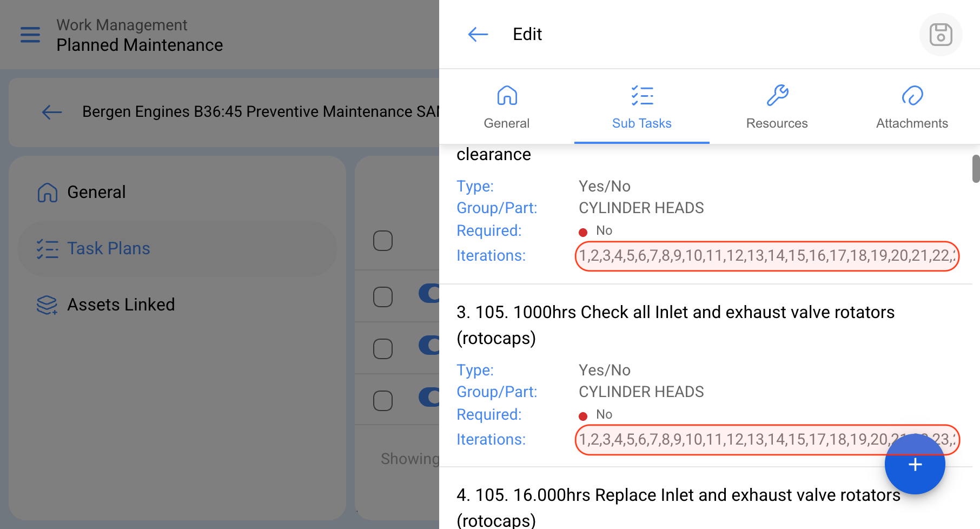The image size is (980, 529).
Task: Click iterations field of the clearance subtask
Action: tap(767, 256)
